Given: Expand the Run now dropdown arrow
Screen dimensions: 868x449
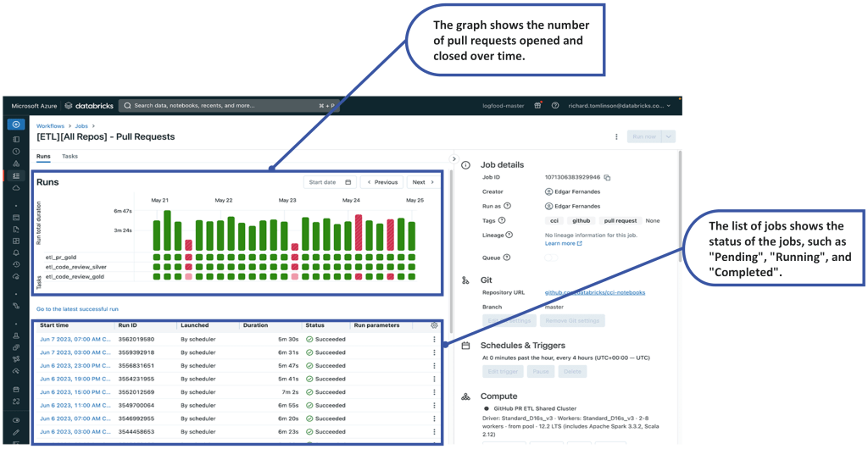Looking at the screenshot, I should tap(668, 136).
